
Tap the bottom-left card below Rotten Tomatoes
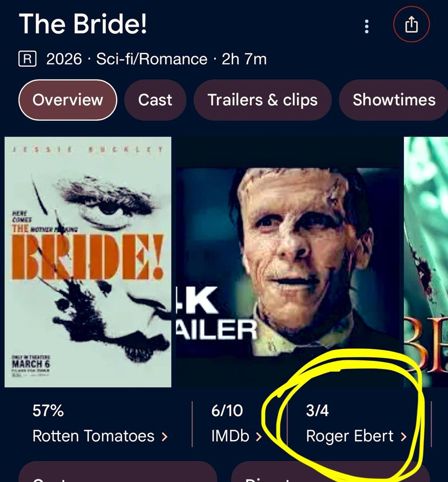(118, 472)
